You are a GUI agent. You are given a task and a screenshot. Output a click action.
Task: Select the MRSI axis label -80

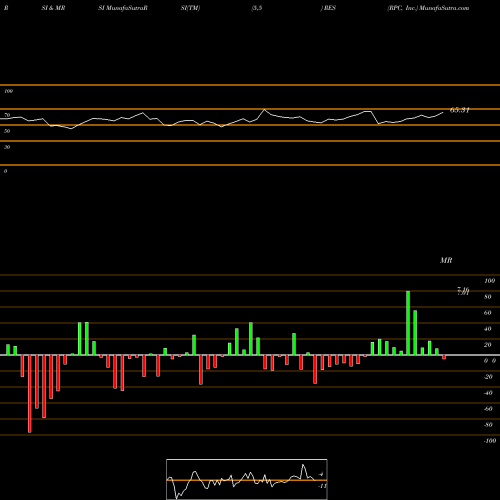coord(488,425)
